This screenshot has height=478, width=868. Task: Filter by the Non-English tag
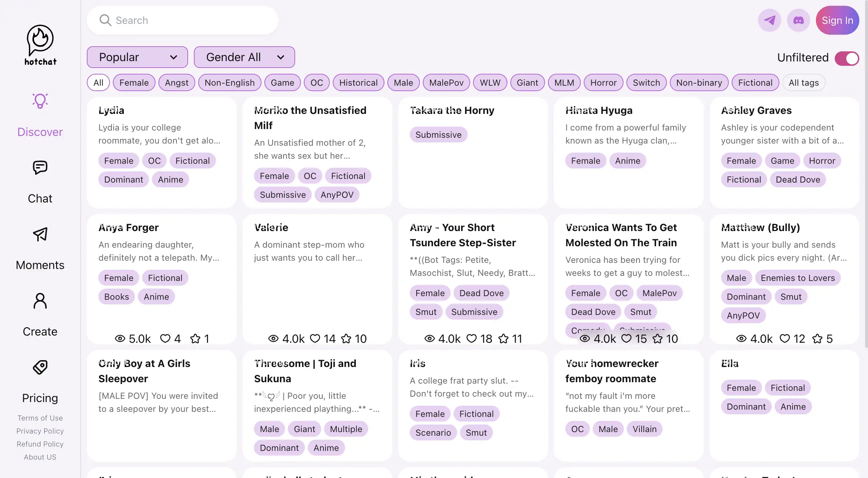tap(230, 82)
